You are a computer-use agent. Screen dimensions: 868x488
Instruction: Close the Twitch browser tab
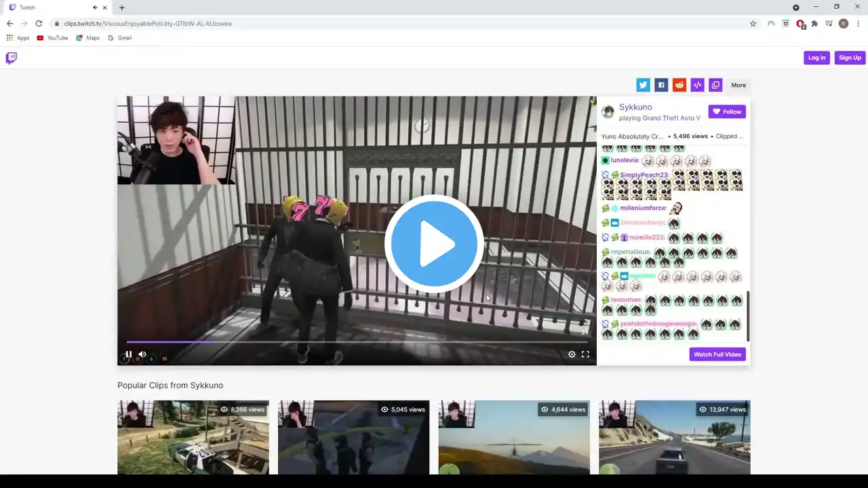click(105, 7)
